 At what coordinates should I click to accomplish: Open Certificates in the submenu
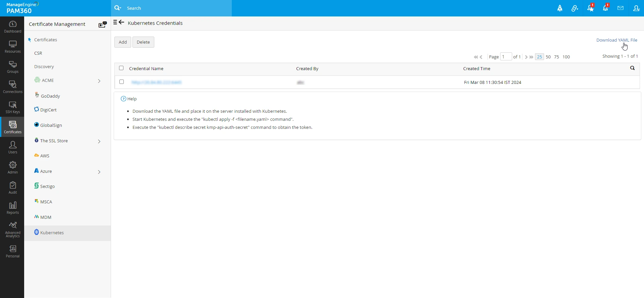(46, 40)
